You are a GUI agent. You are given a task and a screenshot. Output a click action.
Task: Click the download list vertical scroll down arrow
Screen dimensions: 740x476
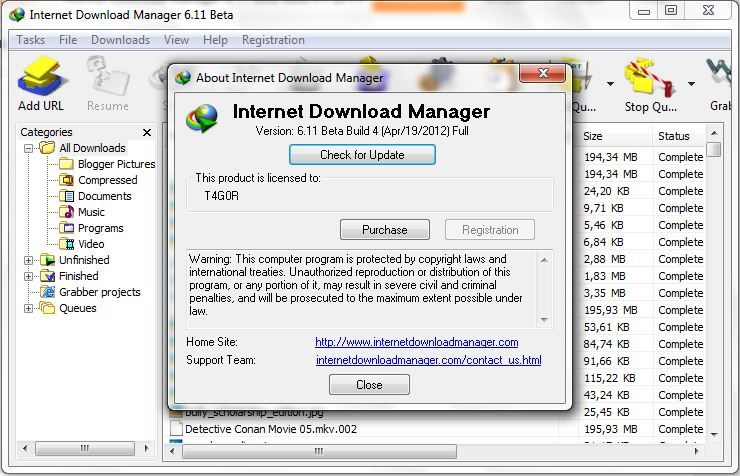click(715, 434)
